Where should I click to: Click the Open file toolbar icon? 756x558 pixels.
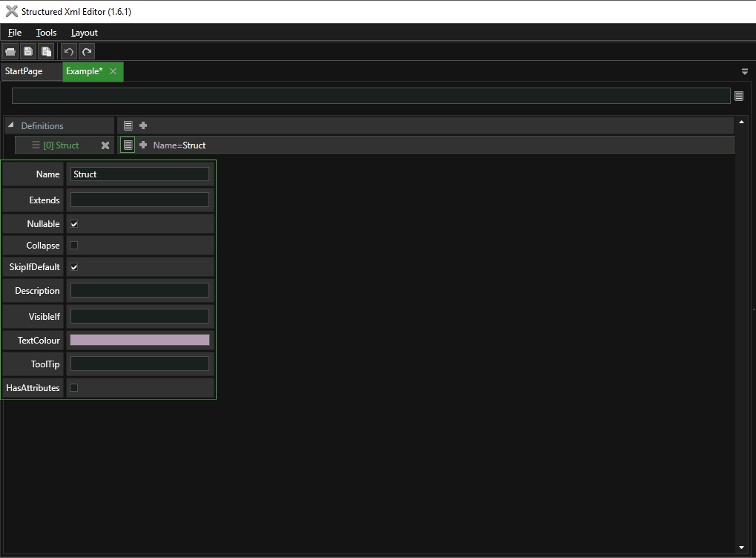(10, 52)
